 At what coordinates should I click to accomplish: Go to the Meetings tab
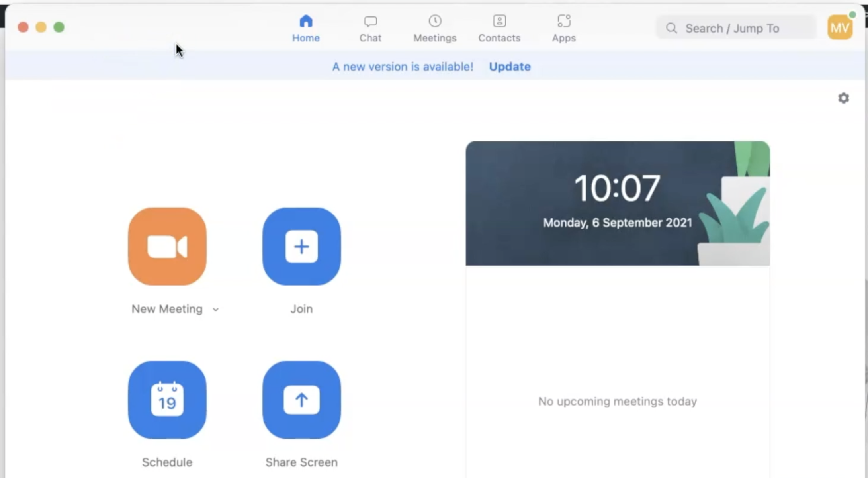[435, 28]
